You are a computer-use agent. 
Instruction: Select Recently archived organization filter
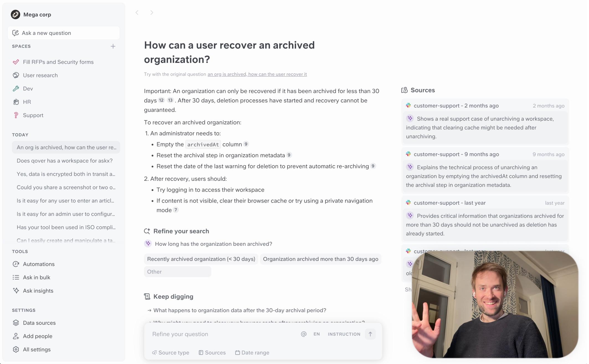(x=201, y=259)
